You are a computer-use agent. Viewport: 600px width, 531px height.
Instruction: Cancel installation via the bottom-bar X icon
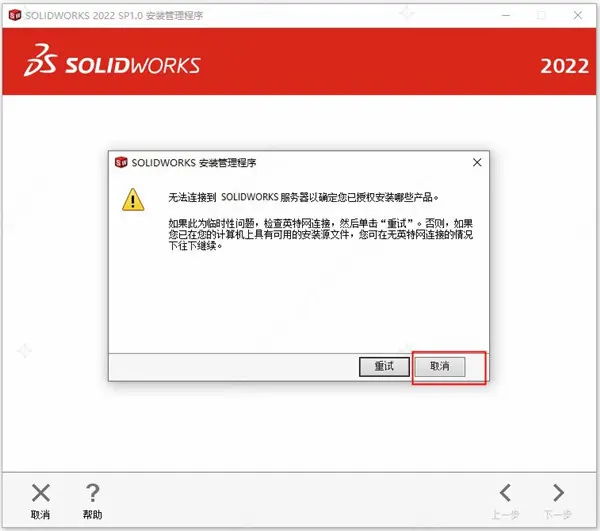point(41,493)
